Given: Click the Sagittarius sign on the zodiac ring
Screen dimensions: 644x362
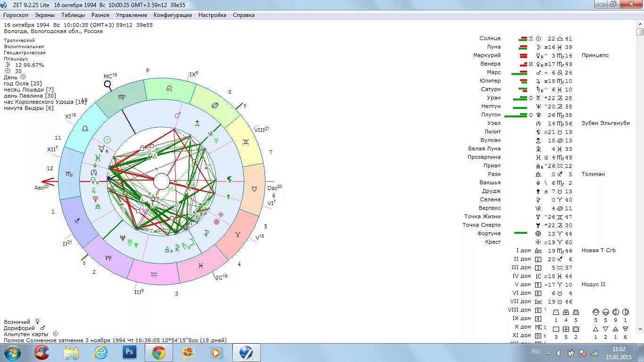Looking at the screenshot, I should pyautogui.click(x=77, y=221).
